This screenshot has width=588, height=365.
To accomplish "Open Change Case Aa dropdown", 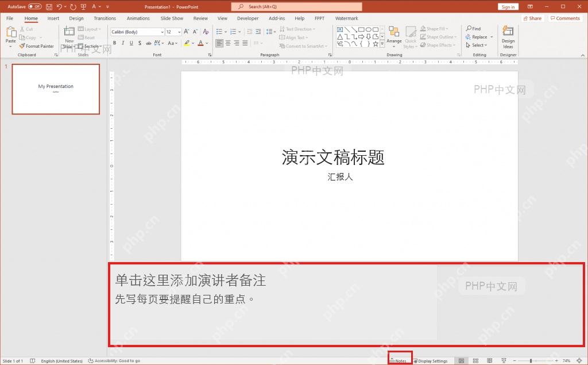I will coord(171,43).
